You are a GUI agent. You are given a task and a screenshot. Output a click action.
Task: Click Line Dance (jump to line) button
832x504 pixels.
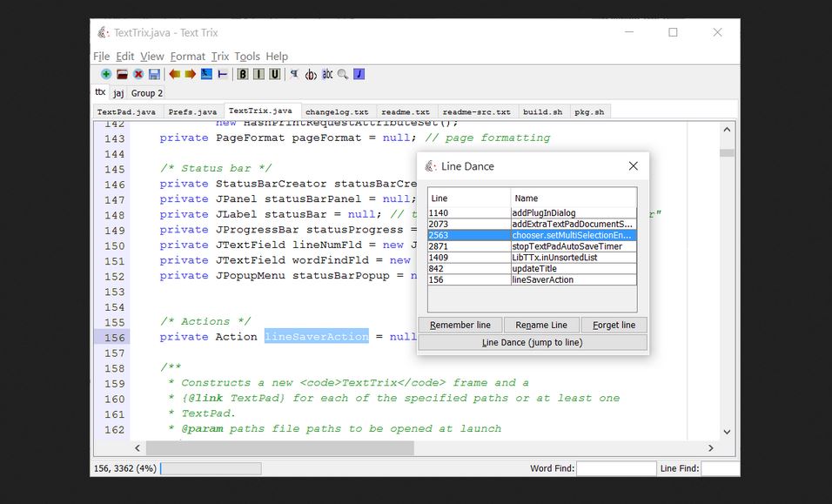(x=533, y=343)
